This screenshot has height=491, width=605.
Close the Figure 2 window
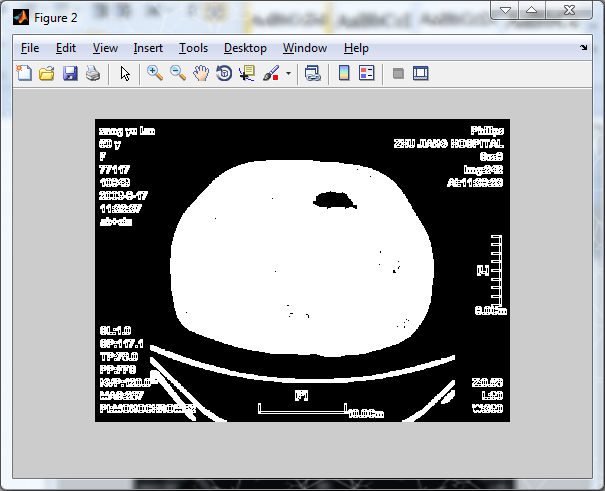569,10
